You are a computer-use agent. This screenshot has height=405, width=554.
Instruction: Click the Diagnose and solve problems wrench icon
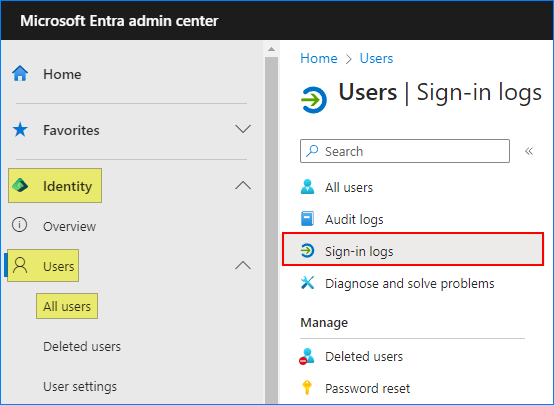(307, 282)
